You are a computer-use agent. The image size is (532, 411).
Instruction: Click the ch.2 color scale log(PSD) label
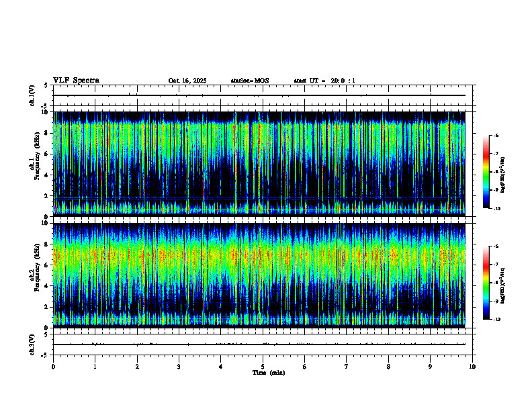503,286
